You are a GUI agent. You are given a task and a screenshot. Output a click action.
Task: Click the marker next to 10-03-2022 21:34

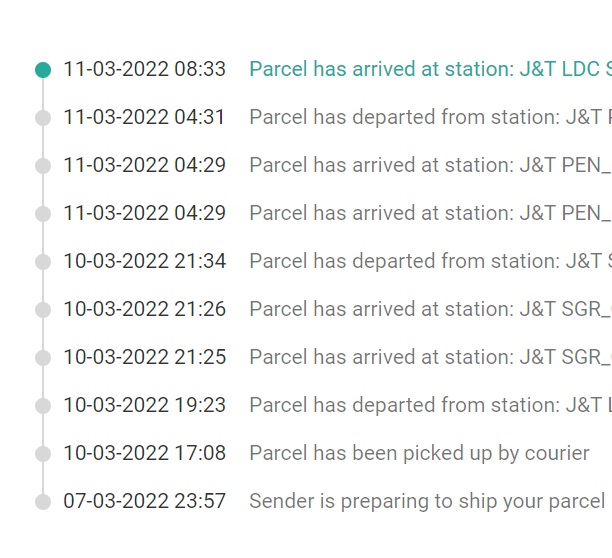(x=43, y=262)
